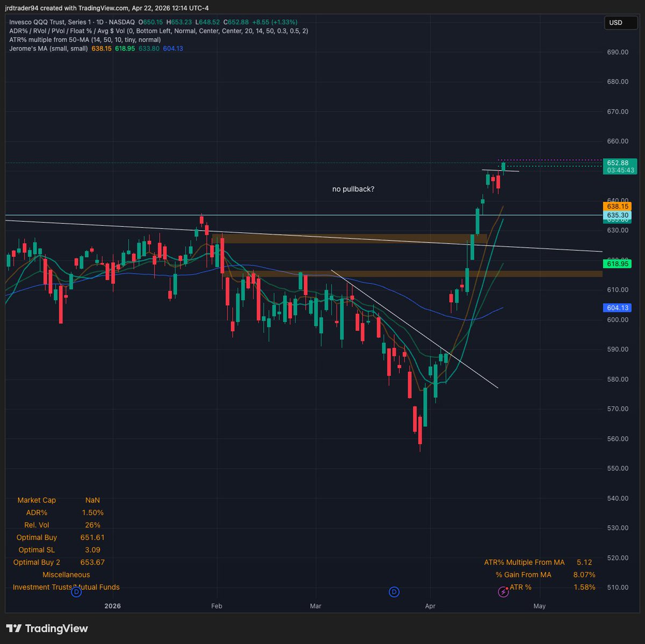Screen dimensions: 645x644
Task: Click the Market Cap table label
Action: click(37, 500)
